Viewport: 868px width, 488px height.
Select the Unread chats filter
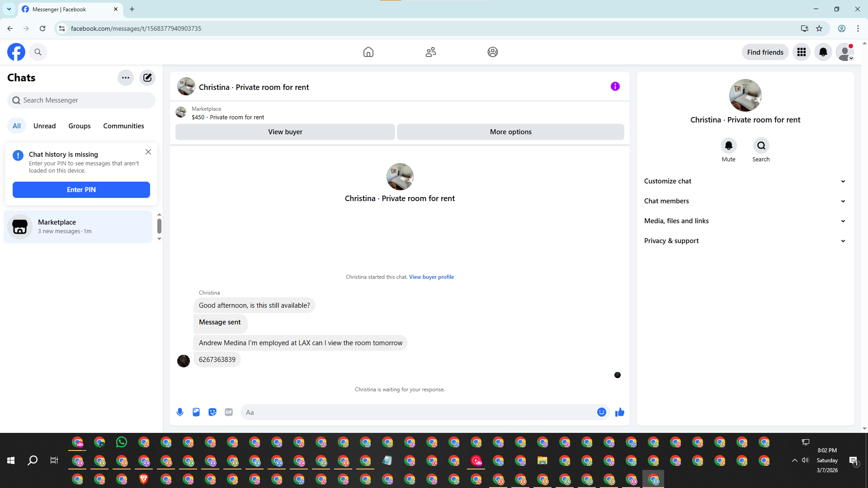click(x=45, y=126)
